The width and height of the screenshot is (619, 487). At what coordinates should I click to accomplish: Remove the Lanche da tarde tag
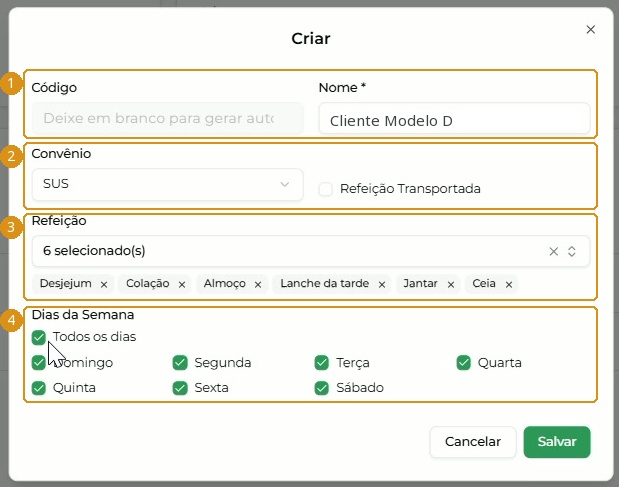click(382, 285)
